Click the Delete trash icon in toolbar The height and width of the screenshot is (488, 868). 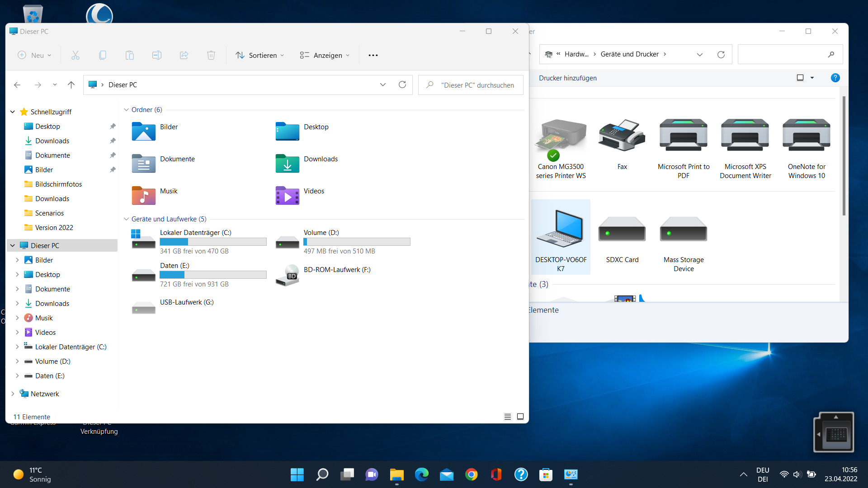click(211, 55)
